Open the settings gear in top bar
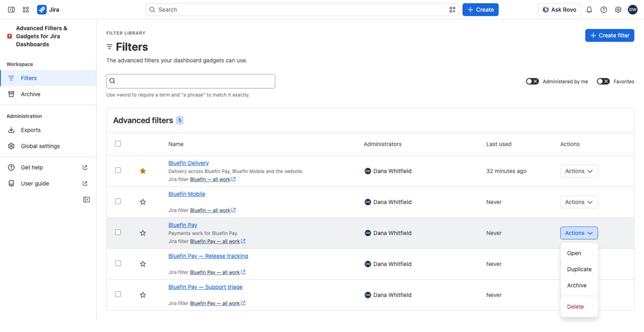This screenshot has height=332, width=644. 618,10
